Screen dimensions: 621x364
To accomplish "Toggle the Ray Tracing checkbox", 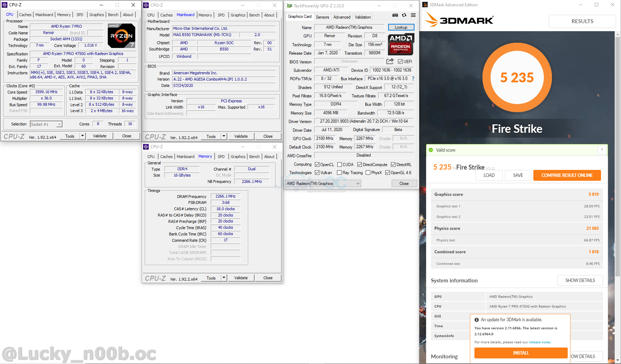I will click(339, 173).
